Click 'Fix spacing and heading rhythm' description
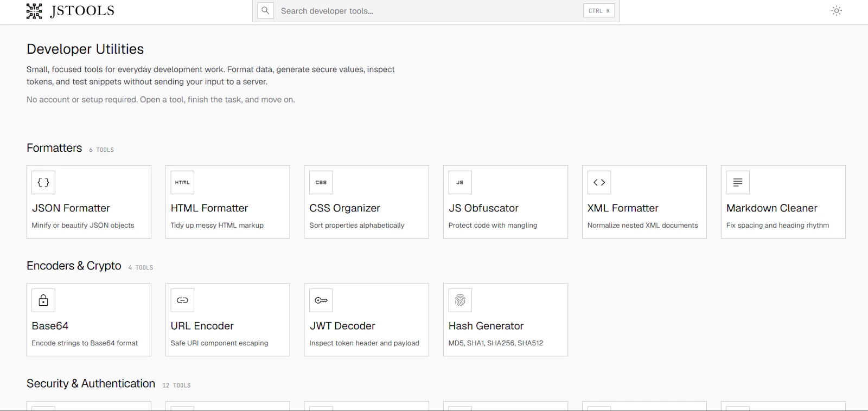Viewport: 868px width, 411px height. (777, 225)
